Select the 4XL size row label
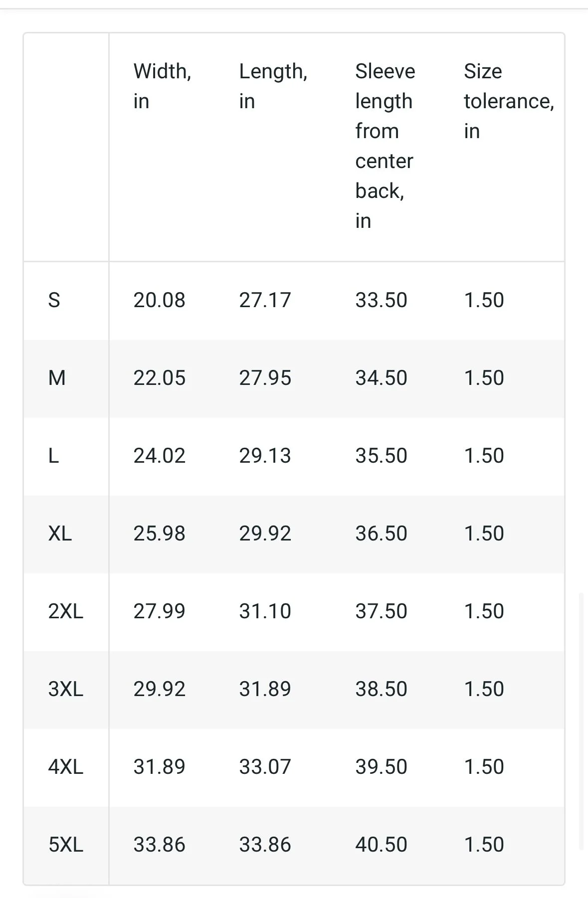Image resolution: width=588 pixels, height=898 pixels. (65, 767)
